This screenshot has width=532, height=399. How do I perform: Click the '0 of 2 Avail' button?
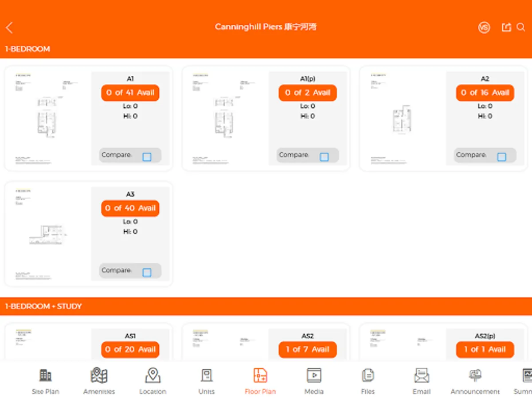[308, 93]
